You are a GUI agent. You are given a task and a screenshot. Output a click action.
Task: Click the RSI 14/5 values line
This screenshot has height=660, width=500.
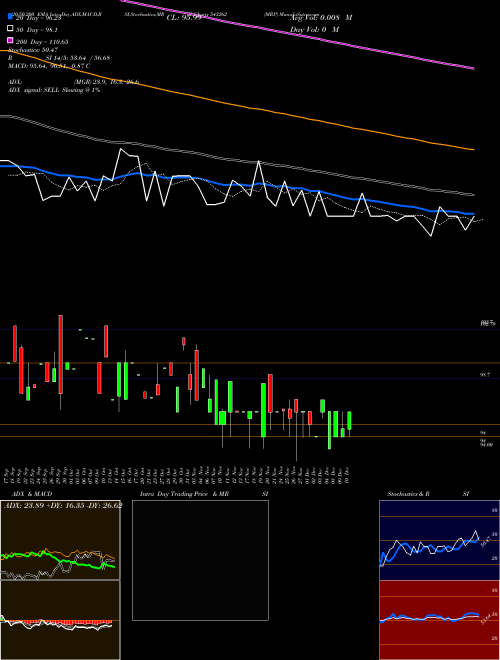pyautogui.click(x=59, y=58)
